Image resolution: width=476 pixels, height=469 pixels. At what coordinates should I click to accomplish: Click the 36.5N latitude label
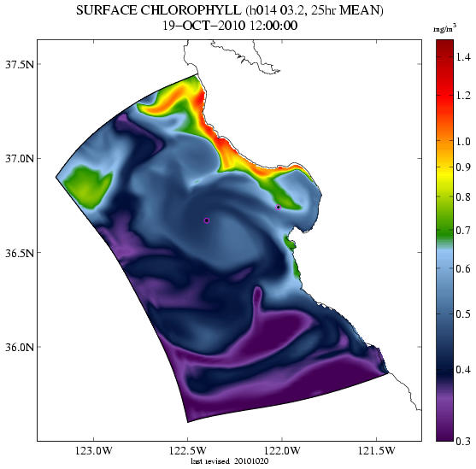point(20,253)
